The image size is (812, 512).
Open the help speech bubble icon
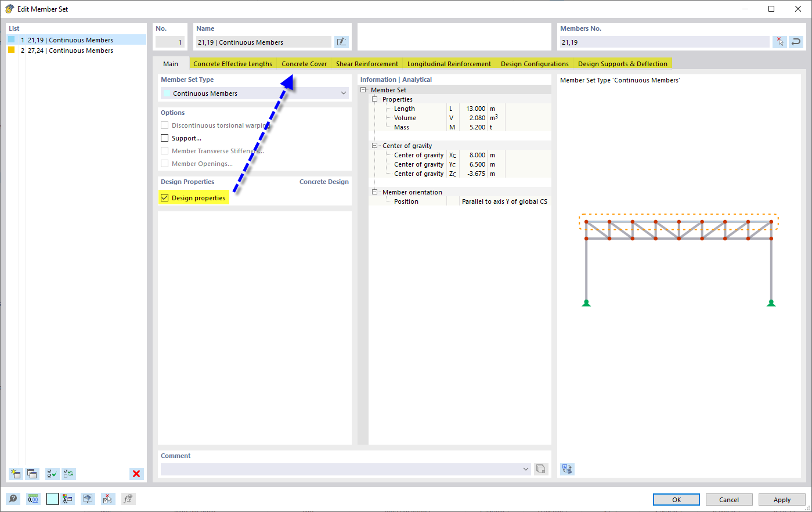coord(13,499)
